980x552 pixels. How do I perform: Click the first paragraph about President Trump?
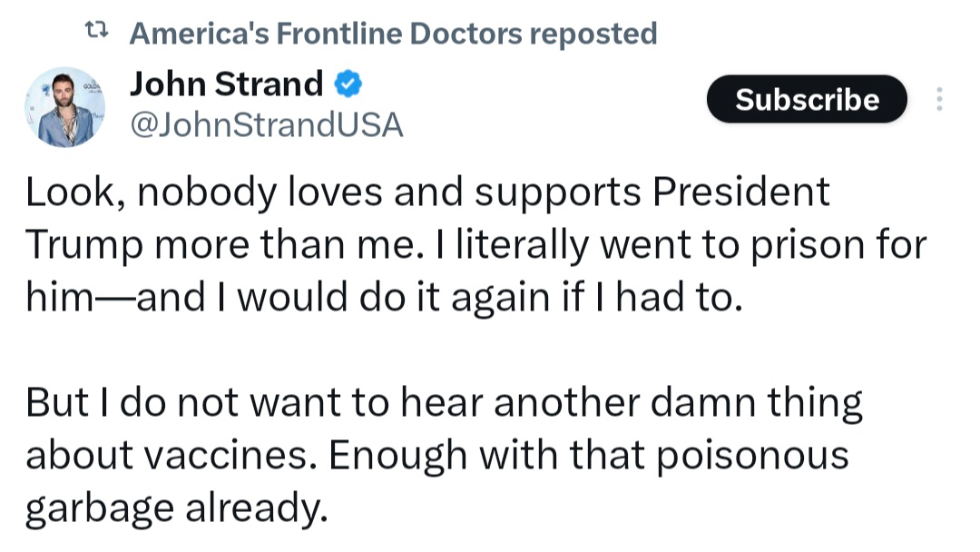[x=426, y=245]
